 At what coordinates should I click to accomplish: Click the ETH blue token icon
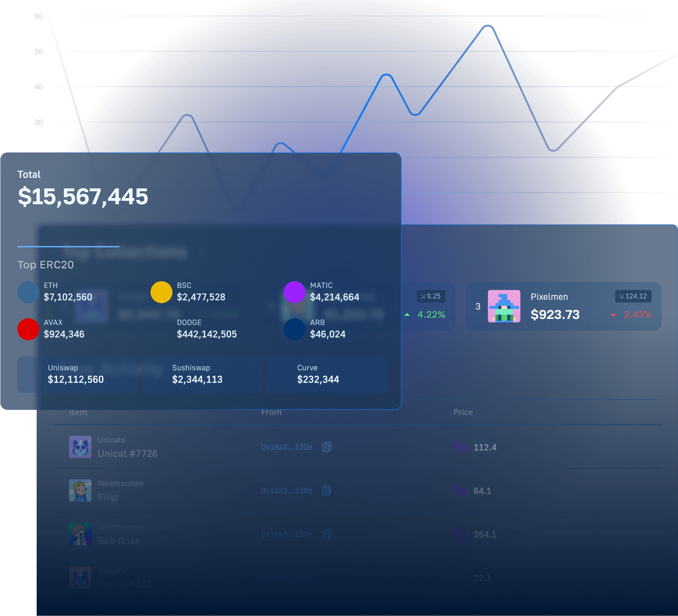point(28,292)
